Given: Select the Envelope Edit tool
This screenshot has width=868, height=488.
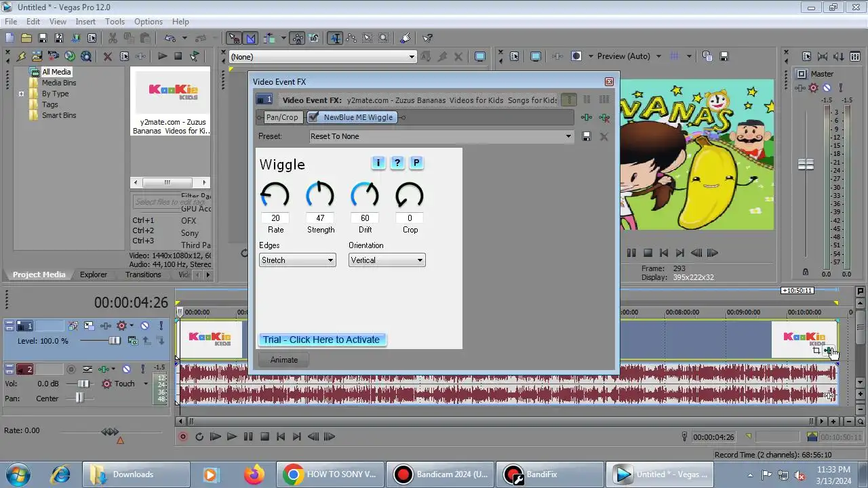Looking at the screenshot, I should (x=351, y=39).
